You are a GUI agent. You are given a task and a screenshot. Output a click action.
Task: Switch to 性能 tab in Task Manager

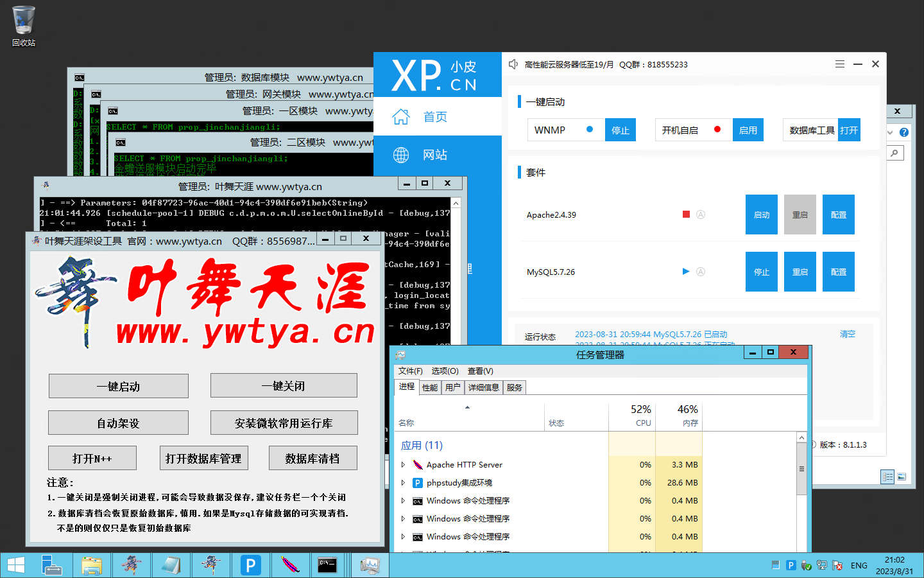point(429,387)
